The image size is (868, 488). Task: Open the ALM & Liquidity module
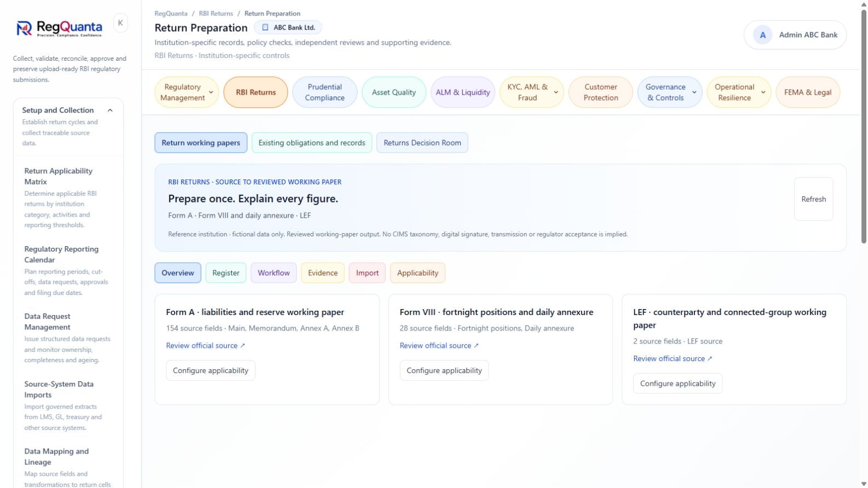[463, 92]
